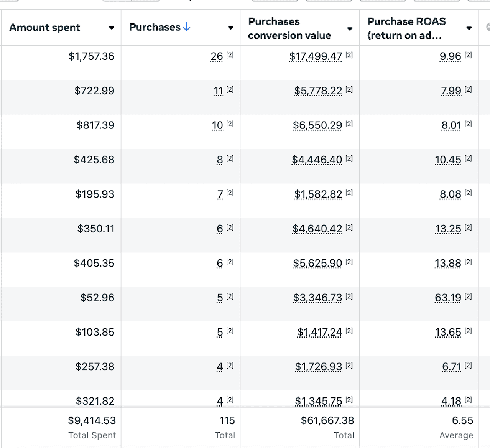Sort by the Purchase ROAS column header
This screenshot has height=448, width=490.
click(406, 28)
